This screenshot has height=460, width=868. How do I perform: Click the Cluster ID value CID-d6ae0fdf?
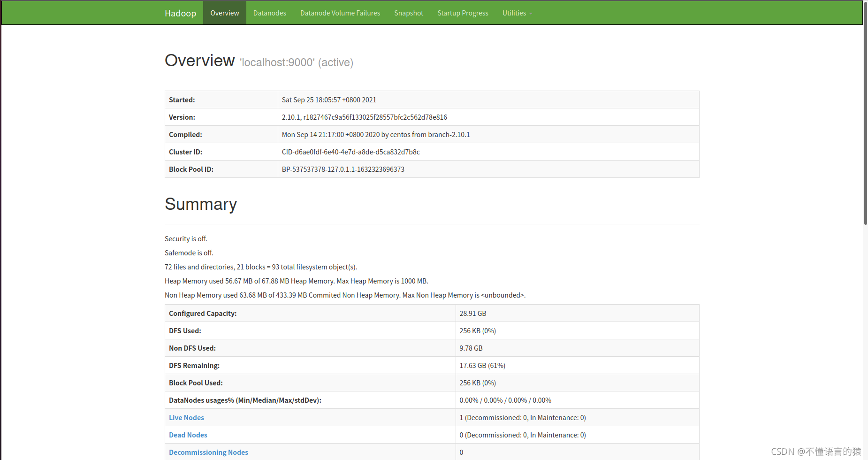(x=350, y=152)
